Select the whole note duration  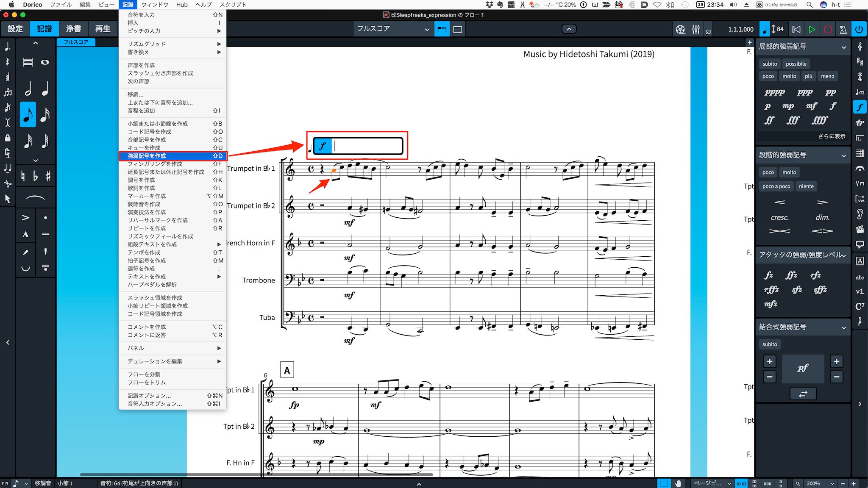[45, 62]
